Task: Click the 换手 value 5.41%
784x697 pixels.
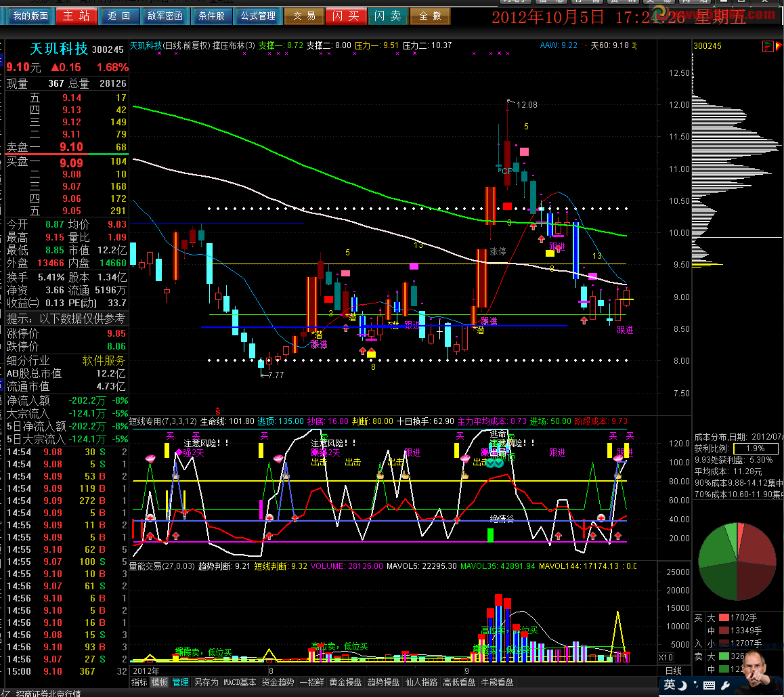Action: (51, 277)
